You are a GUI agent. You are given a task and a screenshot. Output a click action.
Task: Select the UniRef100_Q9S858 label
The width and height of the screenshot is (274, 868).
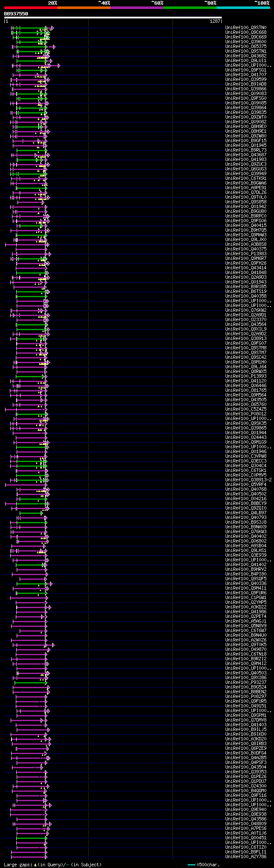(246, 202)
